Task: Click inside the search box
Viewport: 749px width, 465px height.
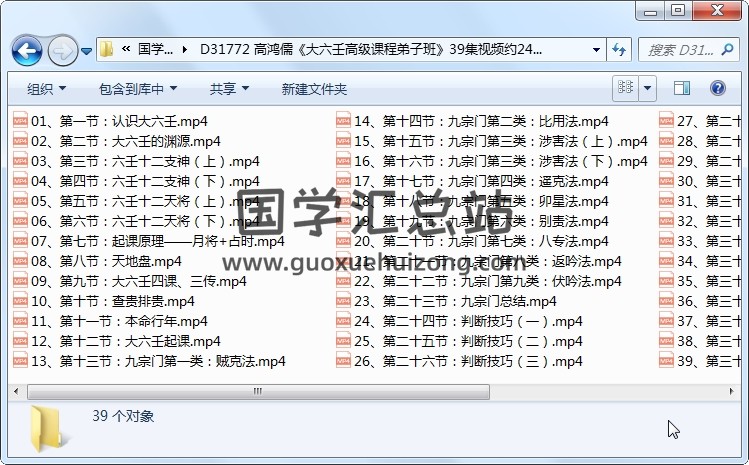Action: click(680, 49)
